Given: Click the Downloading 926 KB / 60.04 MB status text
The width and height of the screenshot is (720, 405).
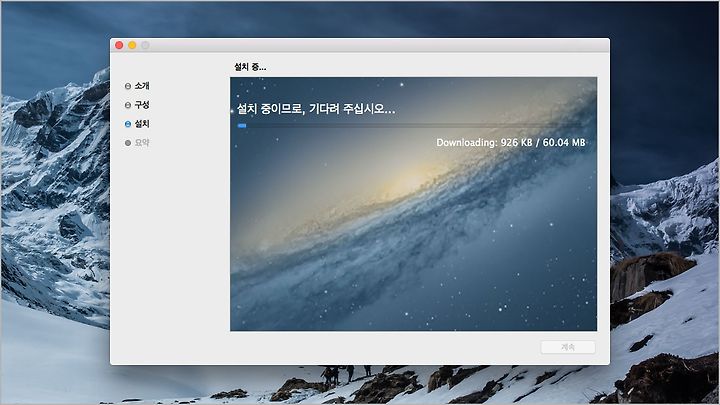Looking at the screenshot, I should [x=511, y=142].
